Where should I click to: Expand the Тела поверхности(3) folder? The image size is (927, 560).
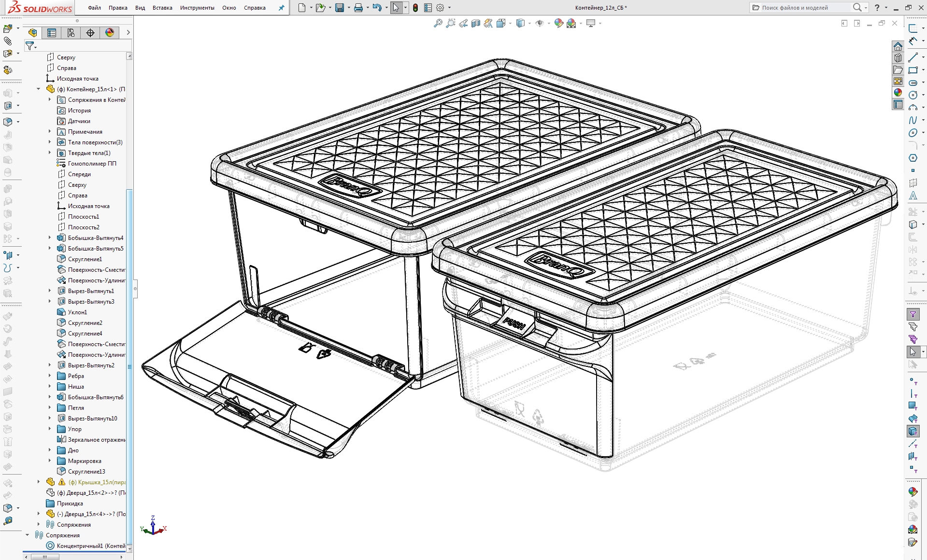tap(50, 142)
